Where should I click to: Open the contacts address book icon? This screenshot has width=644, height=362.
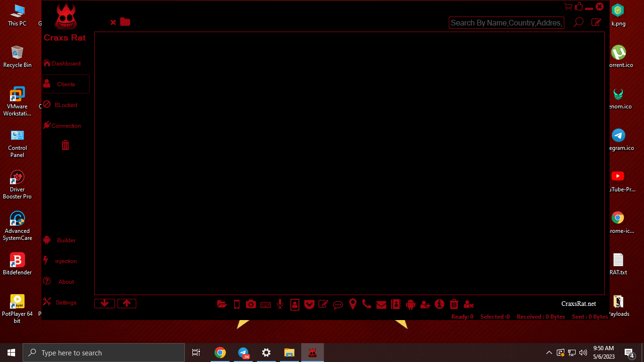click(x=396, y=304)
